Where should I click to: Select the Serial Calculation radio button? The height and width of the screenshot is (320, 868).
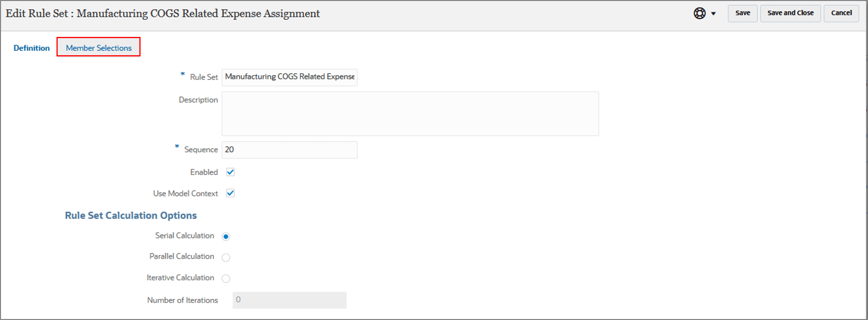tap(226, 237)
